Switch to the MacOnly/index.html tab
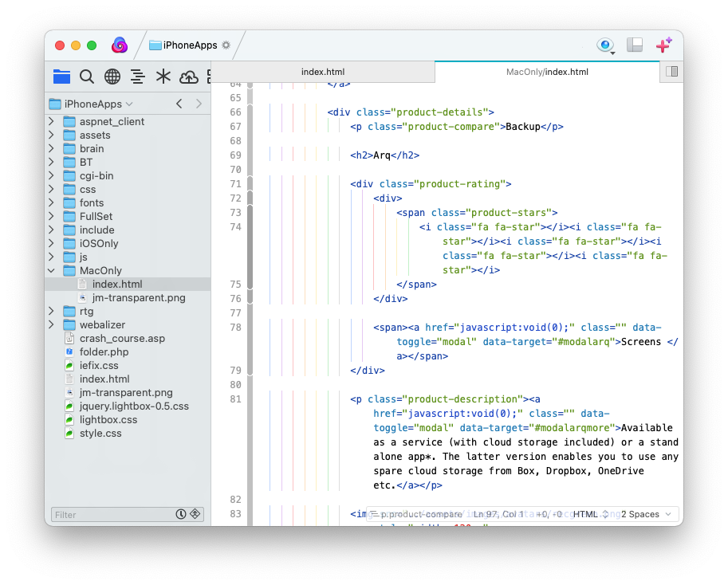728x585 pixels. click(x=547, y=72)
